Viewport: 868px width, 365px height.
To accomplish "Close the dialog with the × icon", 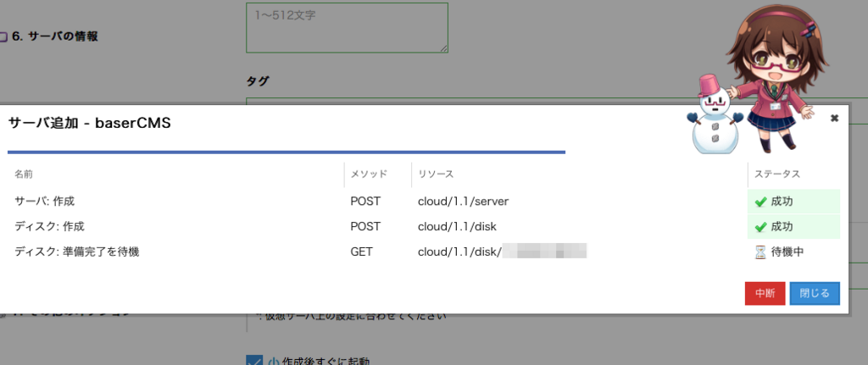I will pos(835,118).
